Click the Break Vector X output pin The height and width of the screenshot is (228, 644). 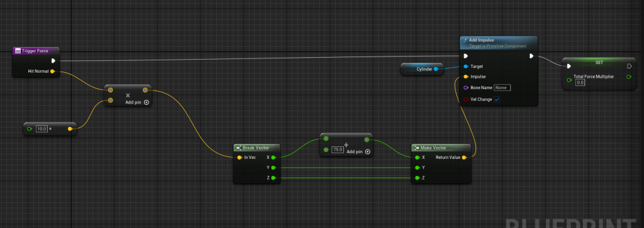(273, 158)
